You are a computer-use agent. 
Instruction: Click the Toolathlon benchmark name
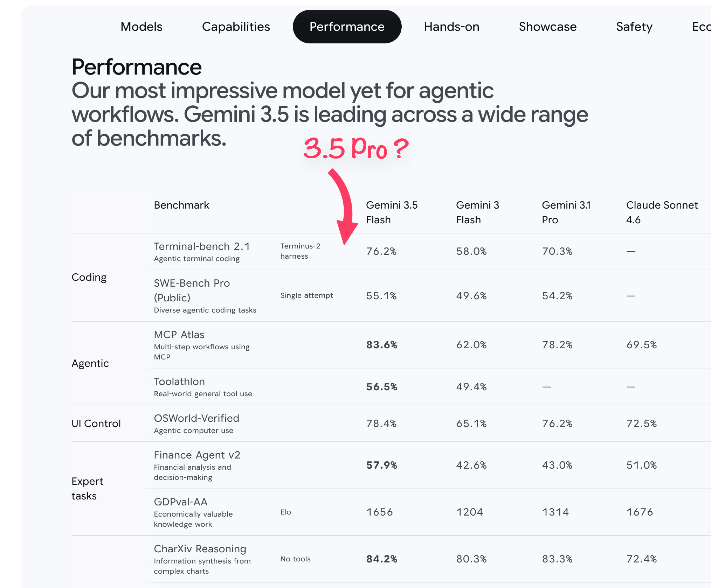click(x=179, y=381)
